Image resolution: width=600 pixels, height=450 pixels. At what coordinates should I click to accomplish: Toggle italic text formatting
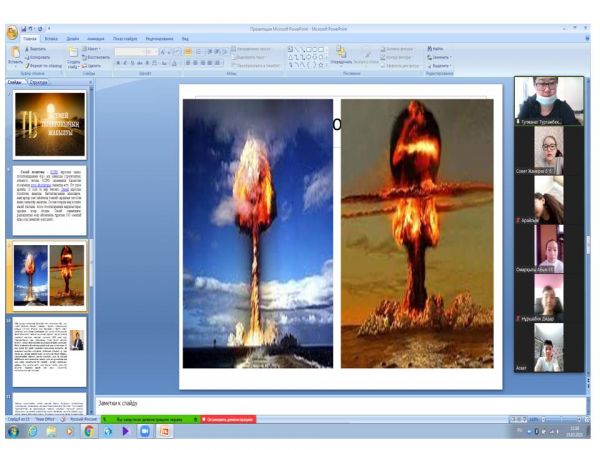(x=126, y=63)
